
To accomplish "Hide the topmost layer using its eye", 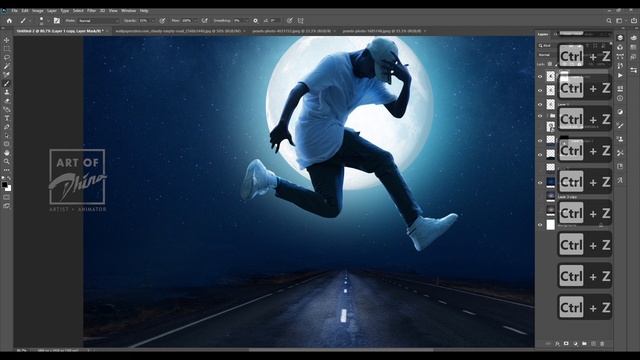I will point(540,76).
